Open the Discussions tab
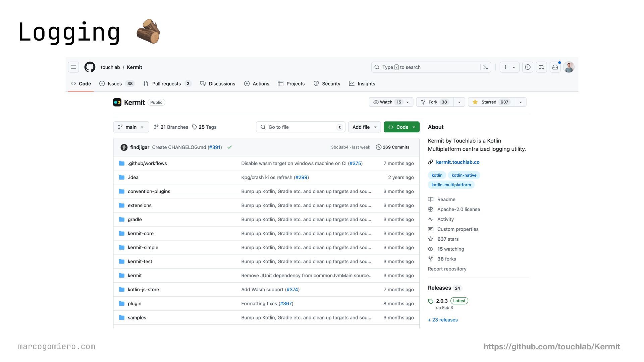This screenshot has width=644, height=362. coord(217,83)
